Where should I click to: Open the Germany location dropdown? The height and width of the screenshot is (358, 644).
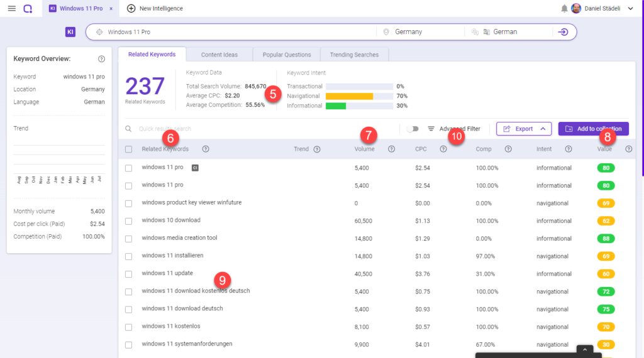click(x=420, y=32)
